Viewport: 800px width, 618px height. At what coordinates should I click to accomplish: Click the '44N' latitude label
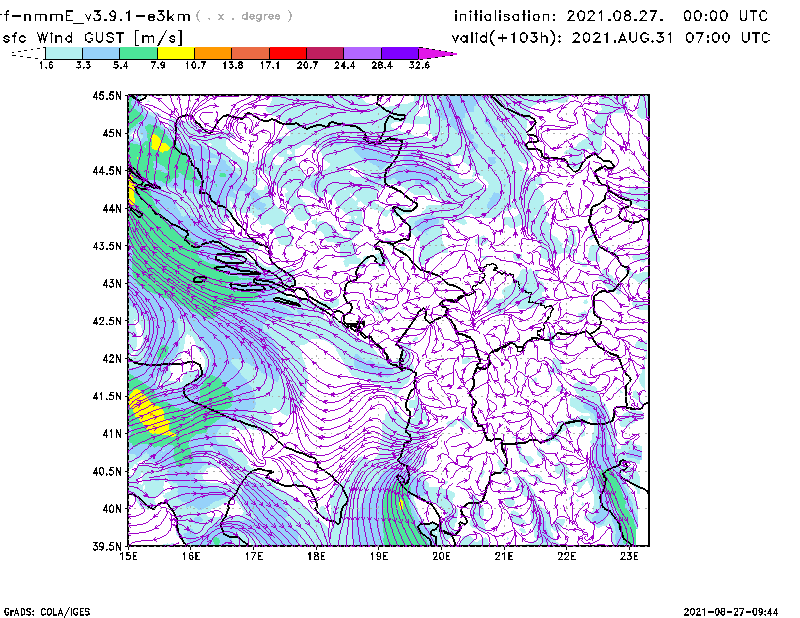coord(112,208)
